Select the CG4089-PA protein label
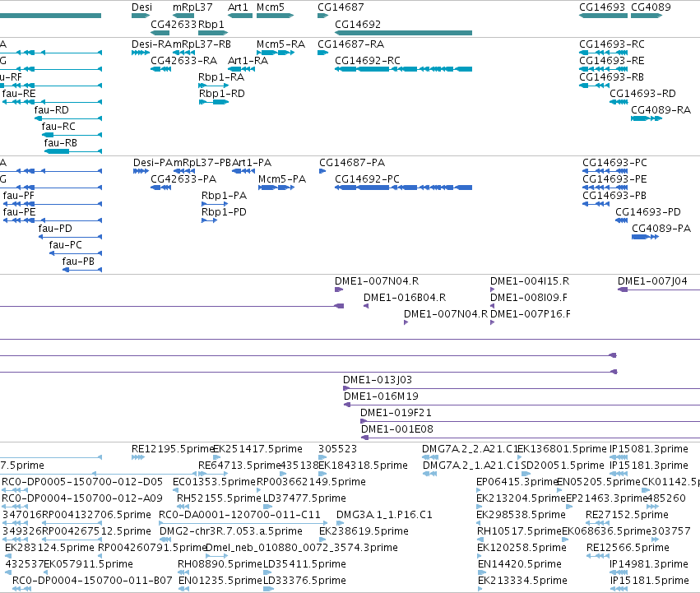Image resolution: width=700 pixels, height=593 pixels. pos(661,229)
